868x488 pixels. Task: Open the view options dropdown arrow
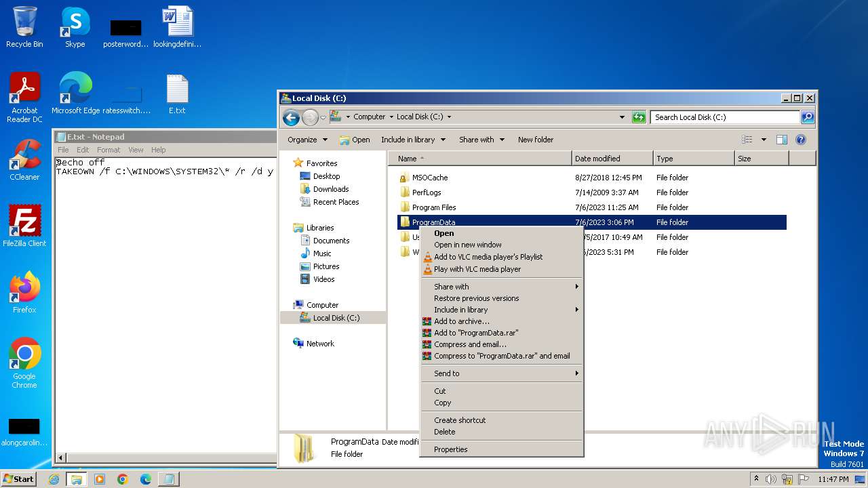[x=764, y=140]
